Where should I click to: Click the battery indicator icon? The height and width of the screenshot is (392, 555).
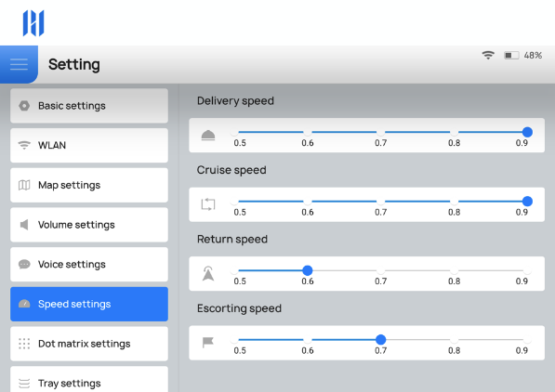pyautogui.click(x=511, y=55)
